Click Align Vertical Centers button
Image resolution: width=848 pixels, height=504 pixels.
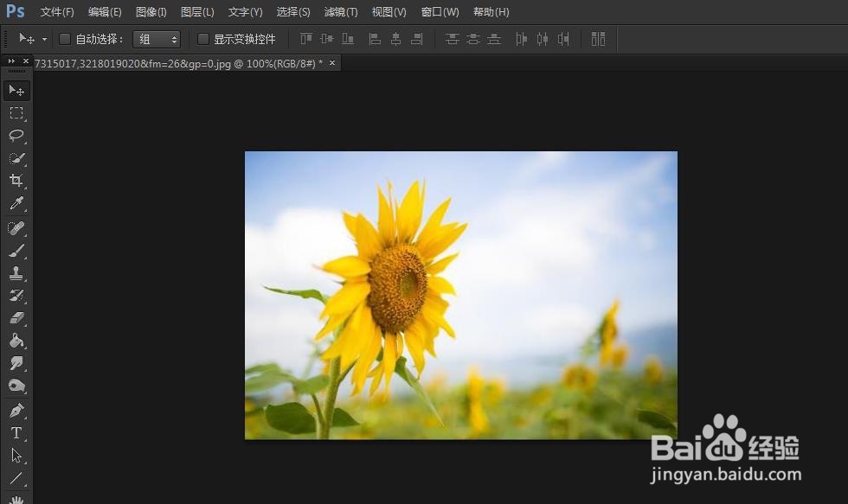click(x=327, y=39)
